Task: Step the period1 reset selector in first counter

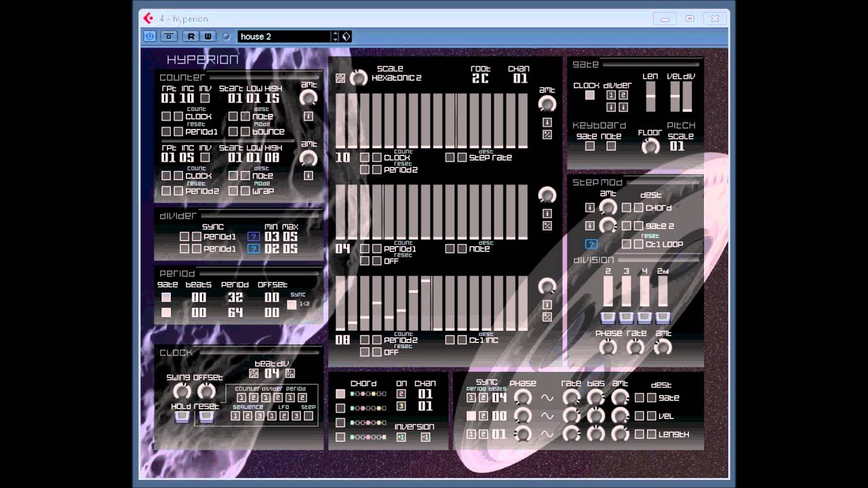Action: (x=178, y=131)
